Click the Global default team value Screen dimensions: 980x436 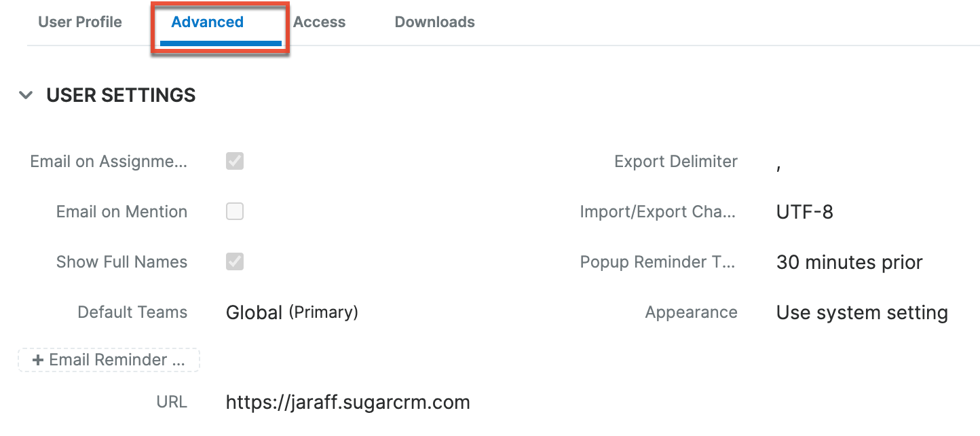tap(254, 312)
